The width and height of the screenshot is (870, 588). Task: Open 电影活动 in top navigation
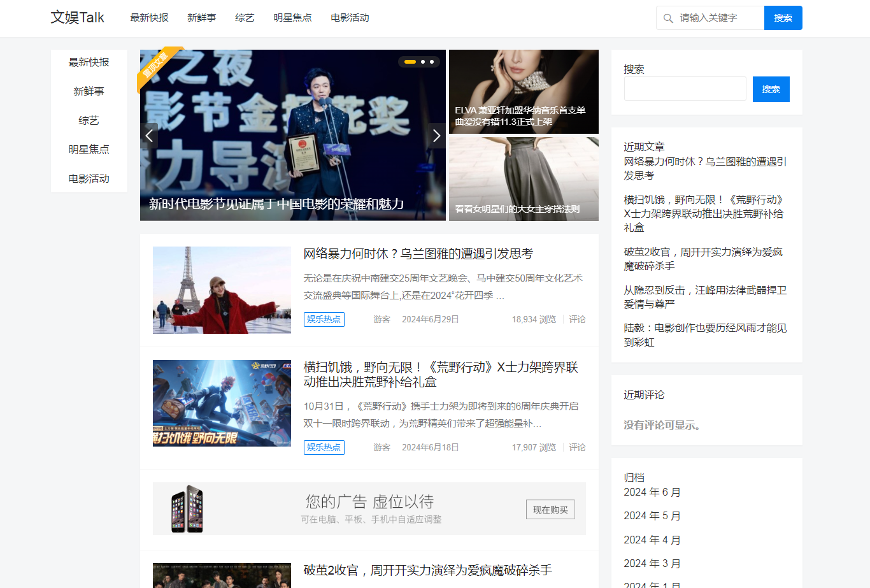point(350,18)
